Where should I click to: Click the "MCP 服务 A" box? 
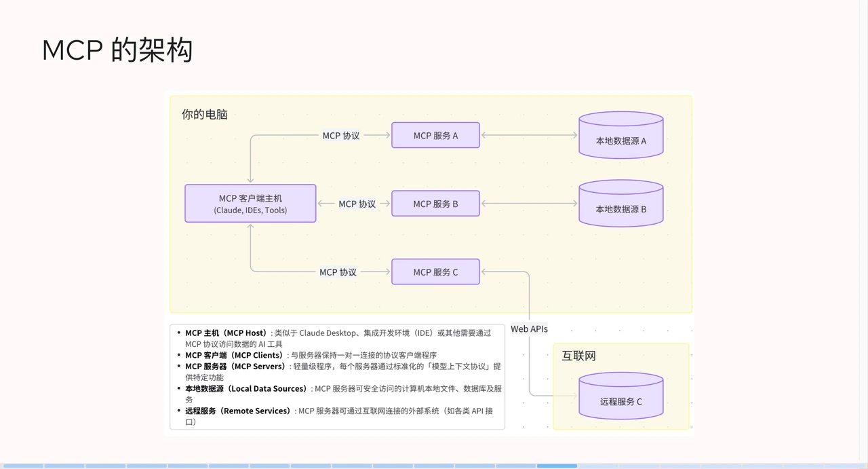(x=435, y=135)
